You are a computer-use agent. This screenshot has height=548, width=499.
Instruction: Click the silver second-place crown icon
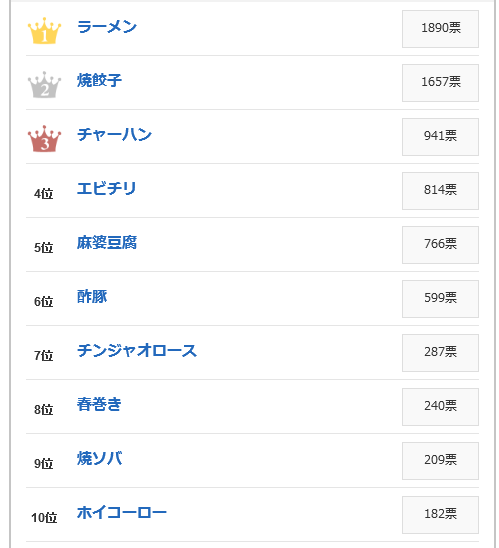[44, 85]
